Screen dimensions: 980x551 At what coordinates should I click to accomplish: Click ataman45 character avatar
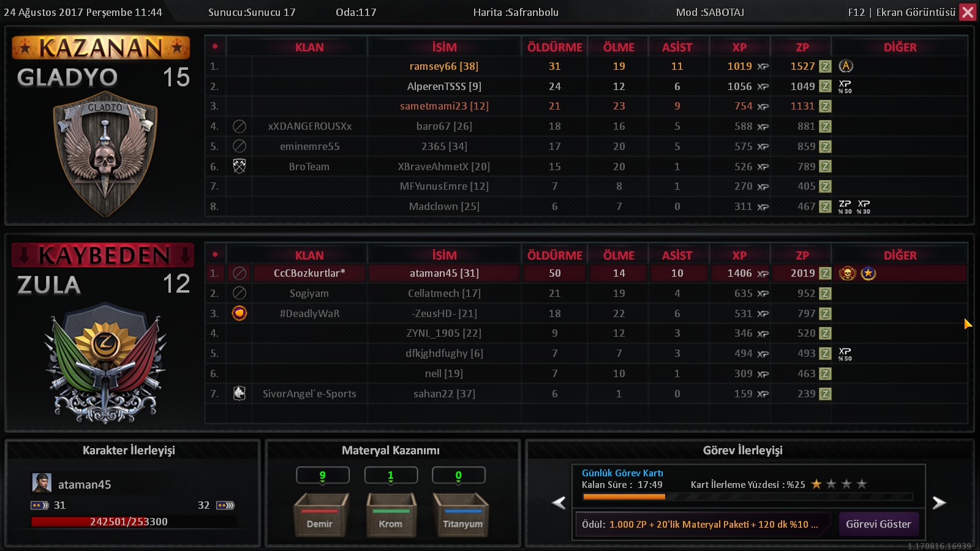[42, 483]
